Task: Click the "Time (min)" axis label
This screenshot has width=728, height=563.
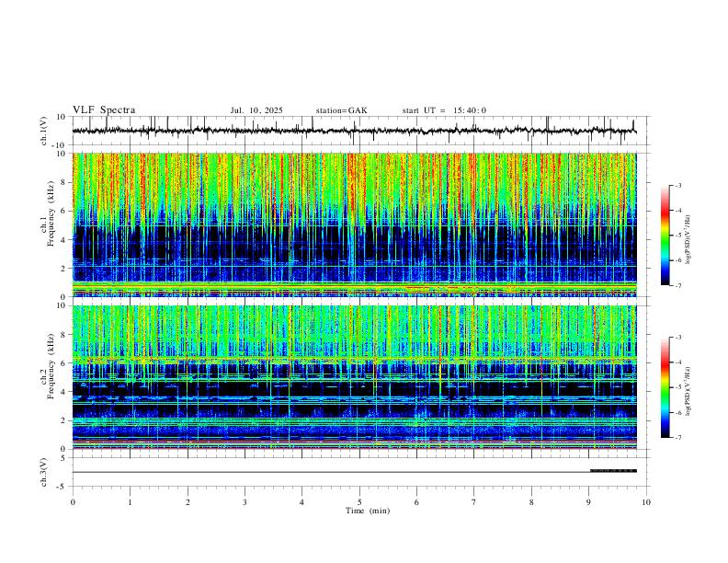Action: point(368,511)
